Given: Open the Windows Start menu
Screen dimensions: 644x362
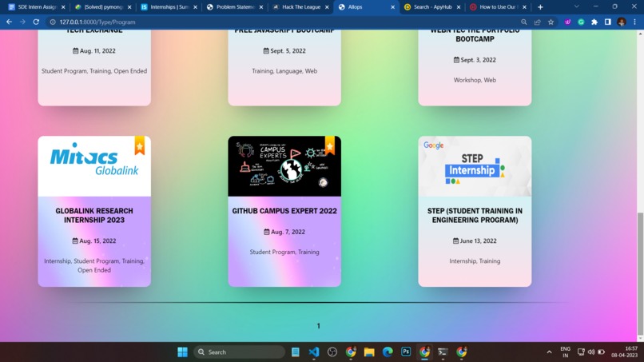Looking at the screenshot, I should tap(182, 352).
